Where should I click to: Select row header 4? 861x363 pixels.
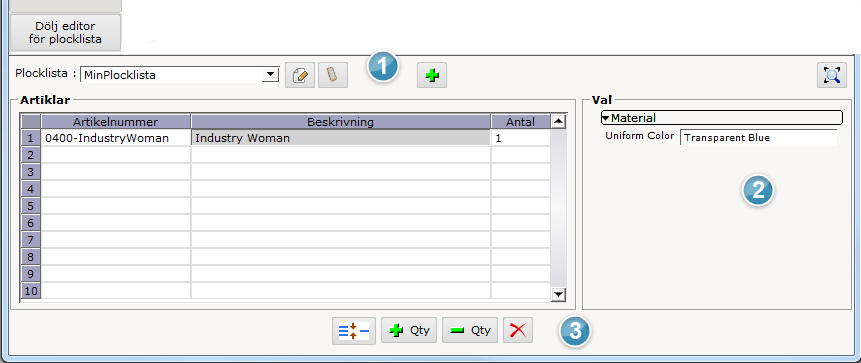(x=31, y=189)
